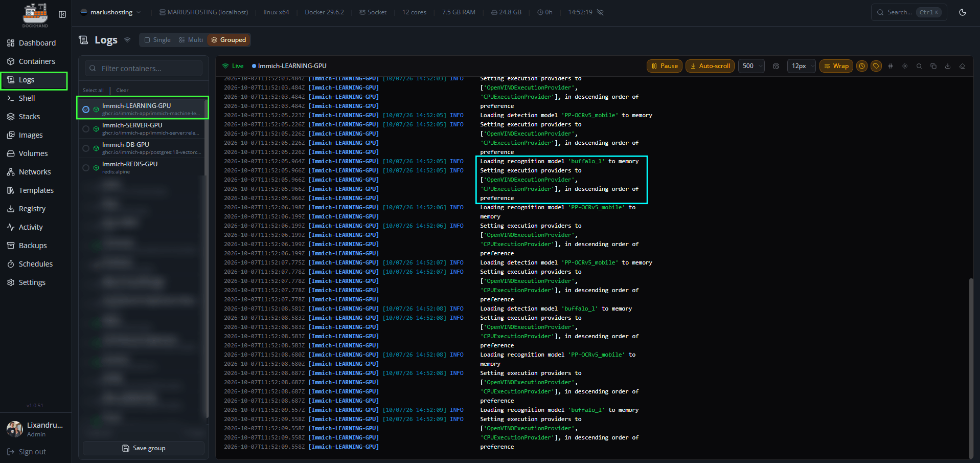This screenshot has width=980, height=463.
Task: Toggle container name tag icon in log toolbar
Action: click(876, 66)
